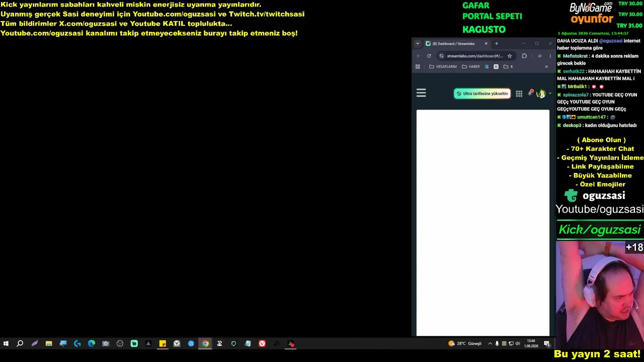Open the Chrome extensions puzzle icon
Image resolution: width=644 pixels, height=362 pixels.
pyautogui.click(x=524, y=56)
